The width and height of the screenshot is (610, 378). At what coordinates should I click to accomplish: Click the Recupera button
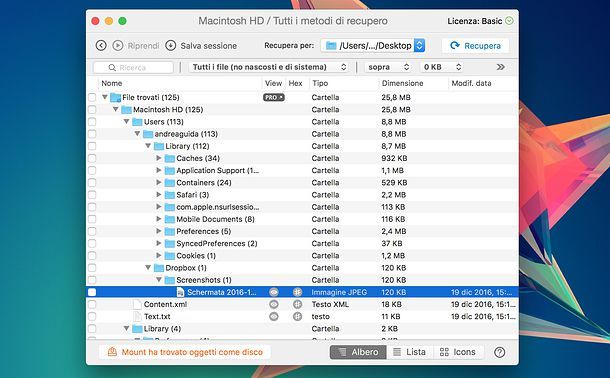(x=475, y=46)
